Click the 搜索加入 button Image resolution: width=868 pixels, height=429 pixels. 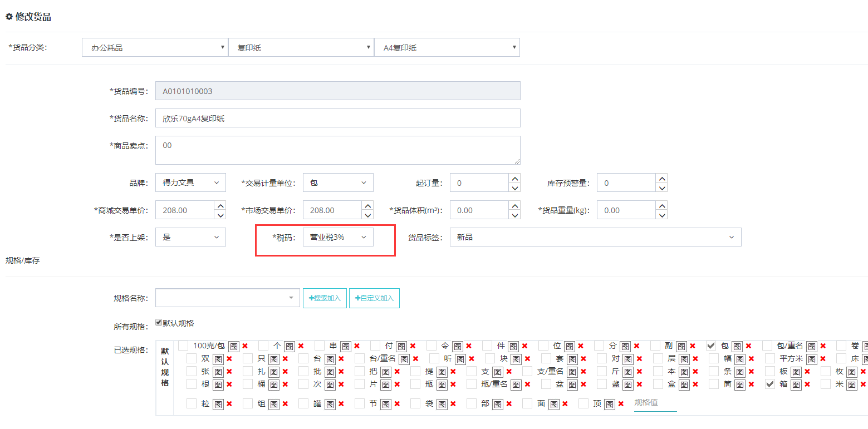click(x=325, y=298)
